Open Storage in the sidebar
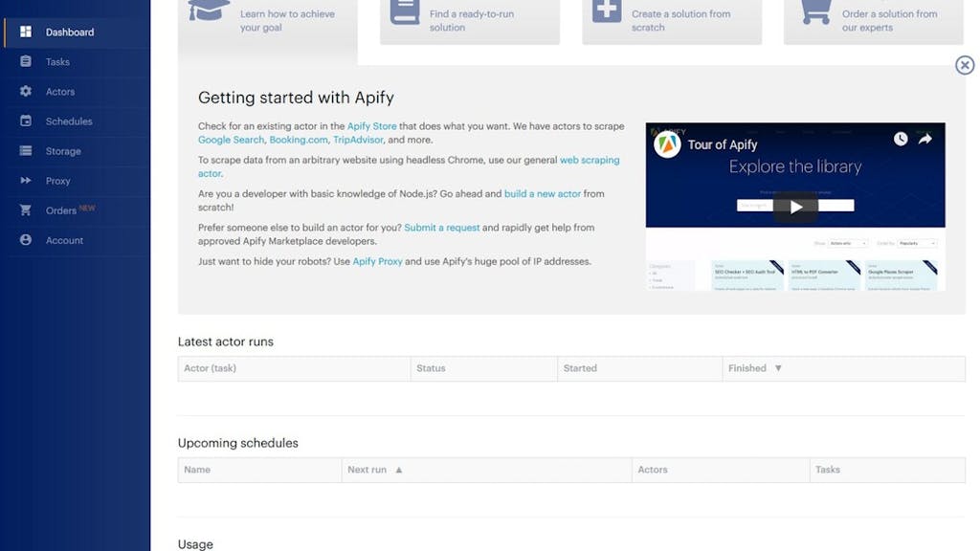This screenshot has width=980, height=551. 76,151
